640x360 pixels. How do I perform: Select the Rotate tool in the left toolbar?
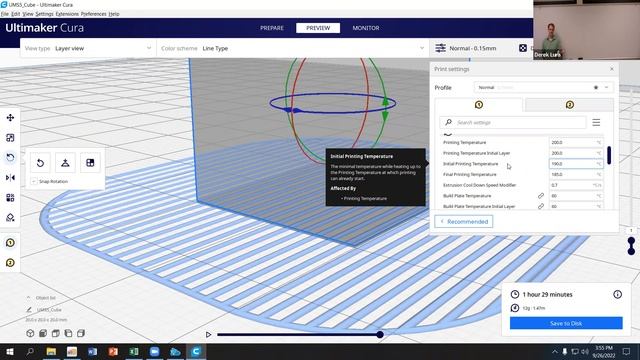[10, 158]
